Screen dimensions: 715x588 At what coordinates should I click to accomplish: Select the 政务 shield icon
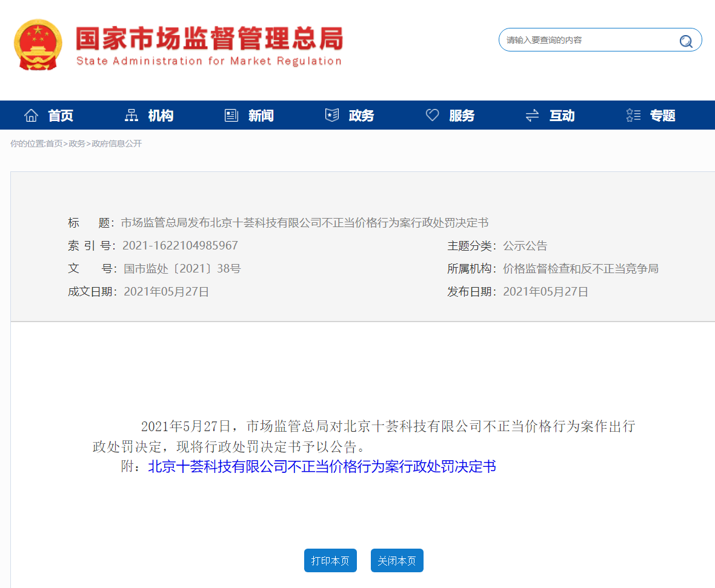pyautogui.click(x=331, y=114)
